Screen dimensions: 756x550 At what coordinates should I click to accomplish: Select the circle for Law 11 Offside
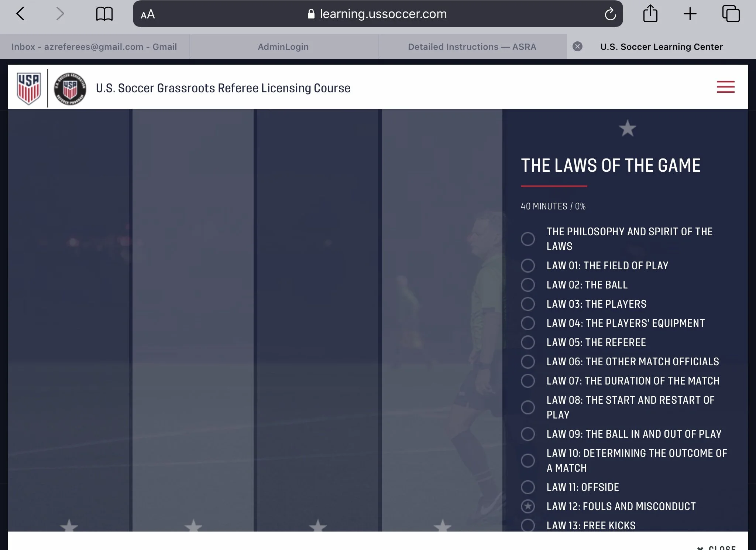point(528,487)
